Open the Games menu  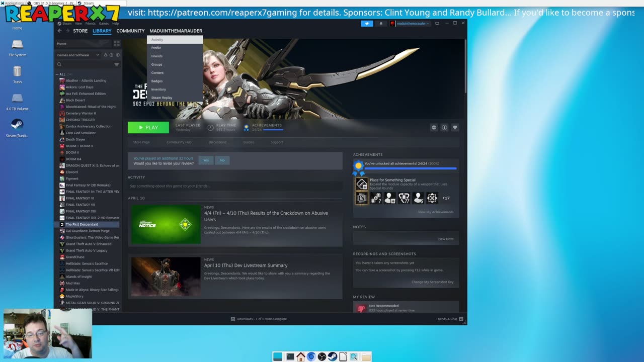click(104, 24)
